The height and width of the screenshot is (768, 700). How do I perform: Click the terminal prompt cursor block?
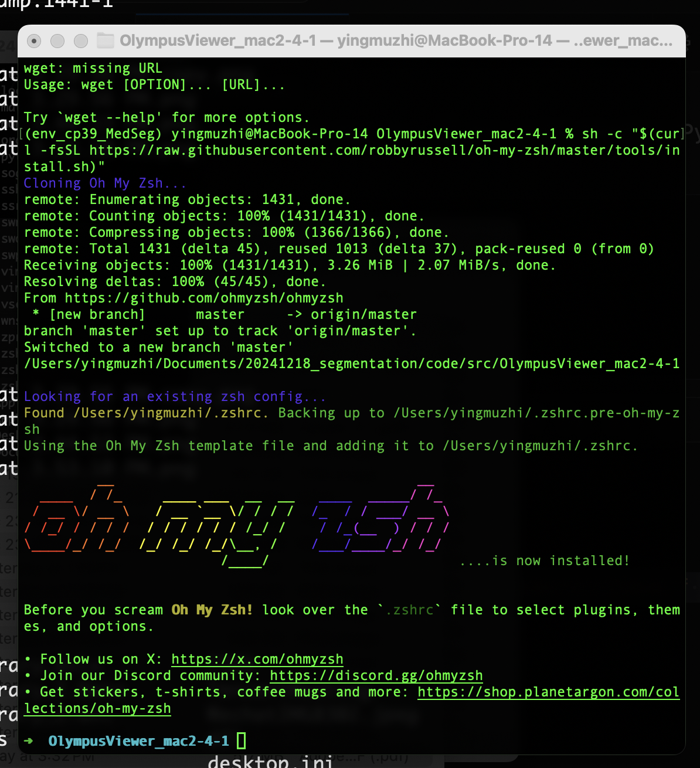[x=241, y=741]
